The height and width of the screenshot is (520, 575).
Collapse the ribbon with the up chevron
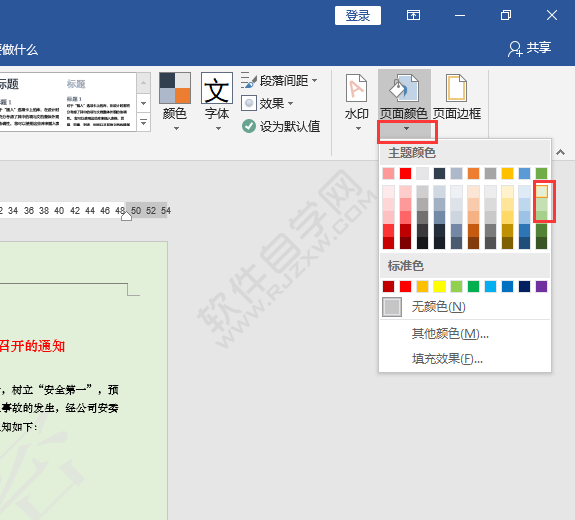tap(560, 152)
